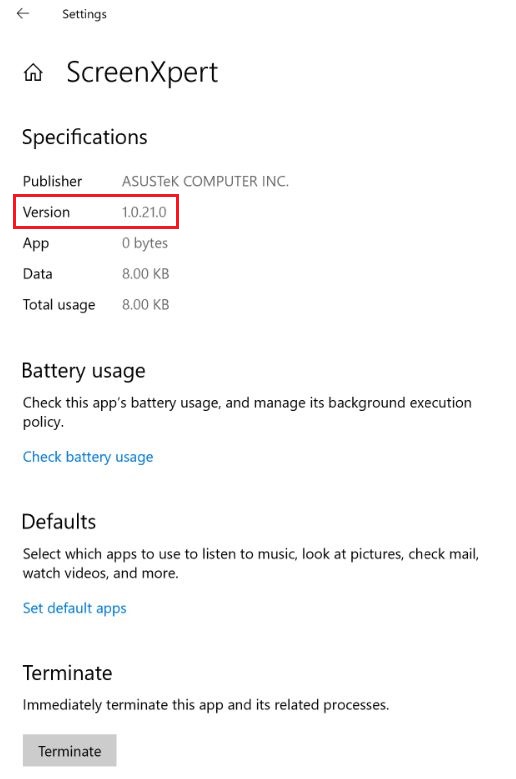The height and width of the screenshot is (779, 516).
Task: Select the App size 0 bytes value
Action: pos(145,243)
